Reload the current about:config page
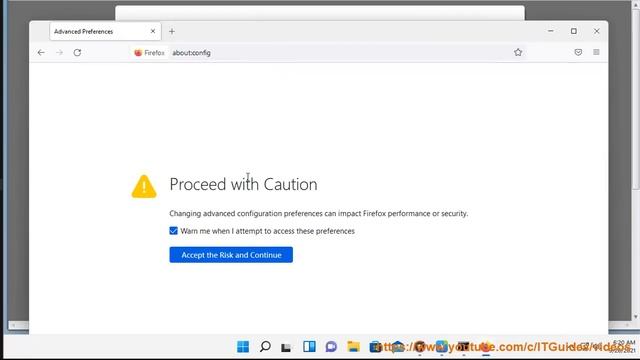This screenshot has width=640, height=360. coord(77,52)
